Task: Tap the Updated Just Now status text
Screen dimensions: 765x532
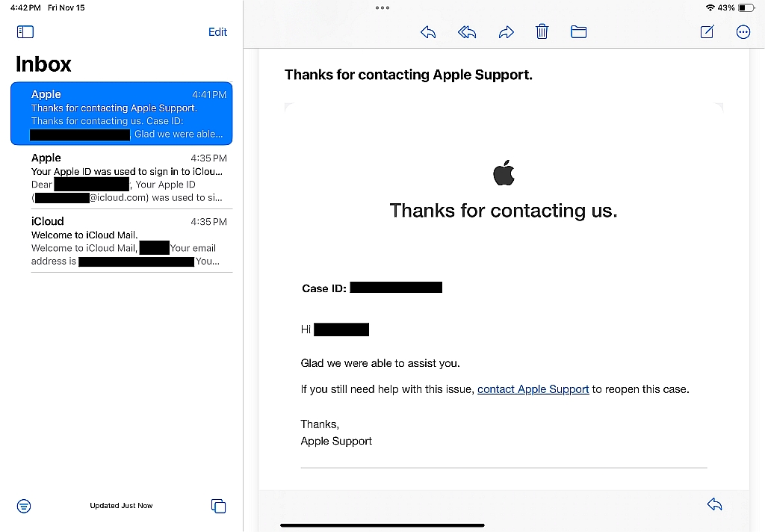Action: (x=121, y=506)
